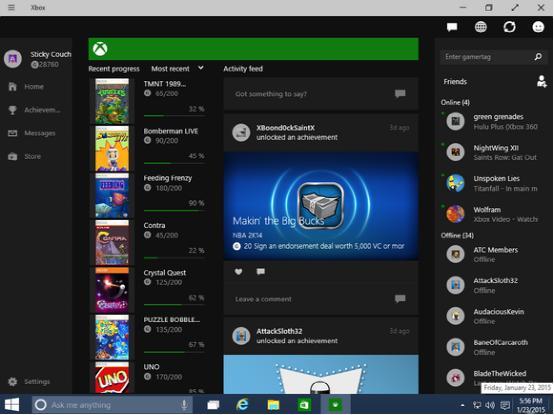The width and height of the screenshot is (554, 415).
Task: Click the volume icon in system tray
Action: coord(490,405)
